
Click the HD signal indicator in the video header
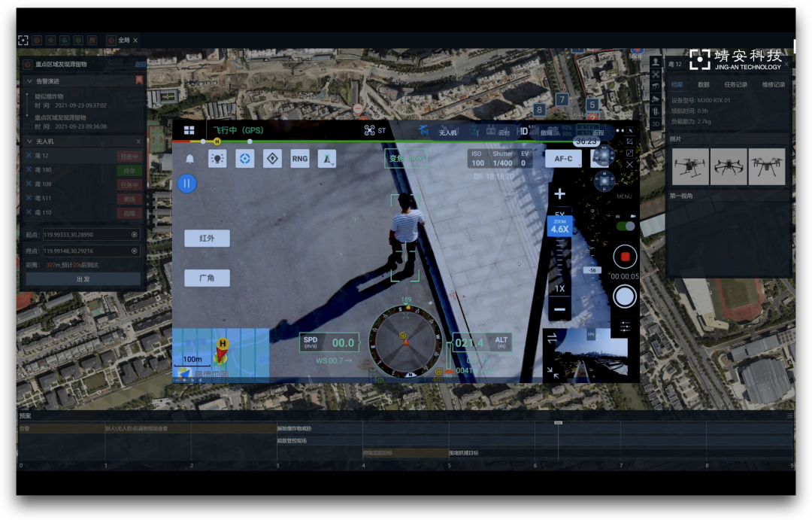[527, 131]
